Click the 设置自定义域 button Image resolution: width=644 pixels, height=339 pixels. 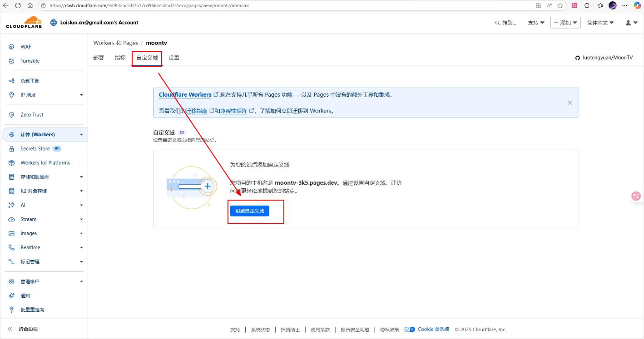coord(250,211)
